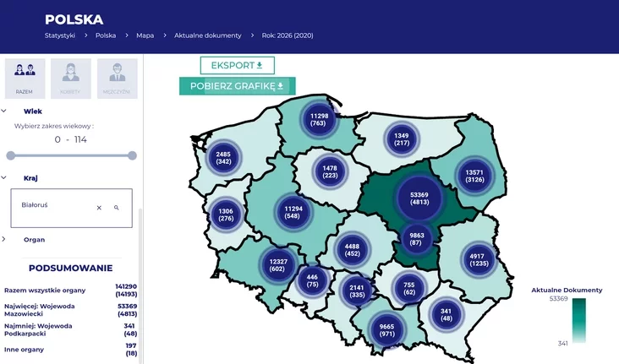Click the Lubelskie bubble showing 4917

(x=479, y=258)
